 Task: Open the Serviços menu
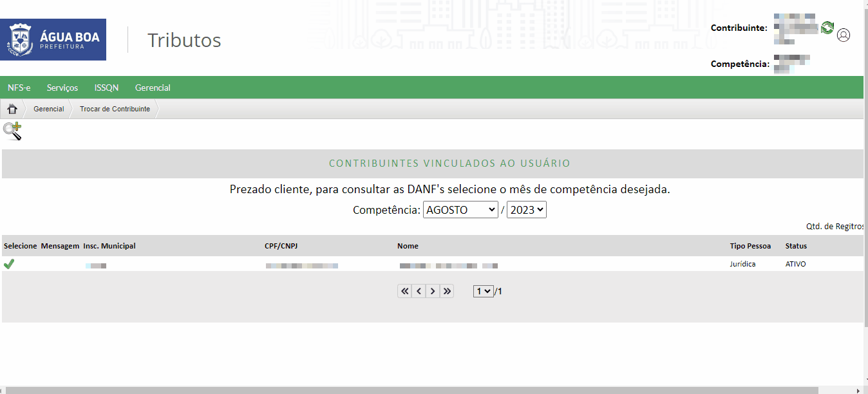(x=62, y=88)
